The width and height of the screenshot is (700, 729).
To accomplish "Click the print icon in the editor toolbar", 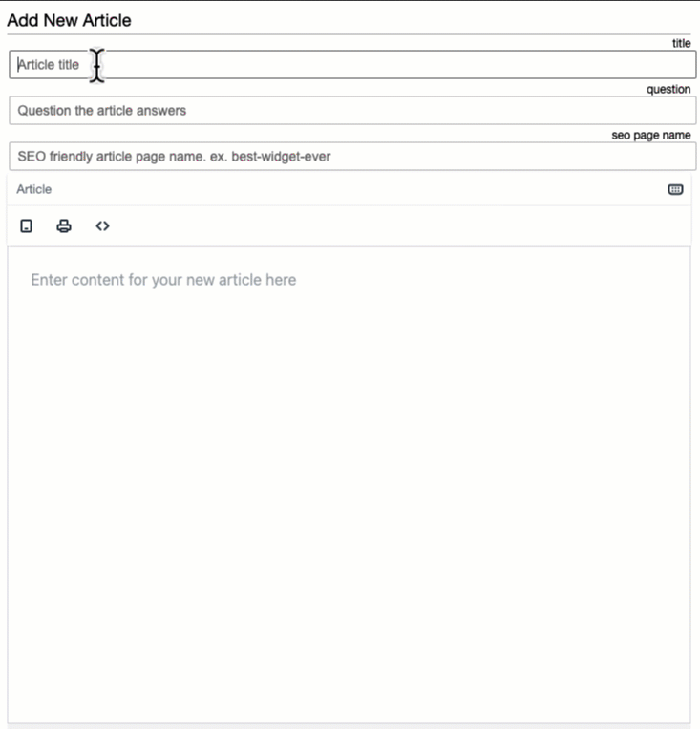I will (x=64, y=226).
